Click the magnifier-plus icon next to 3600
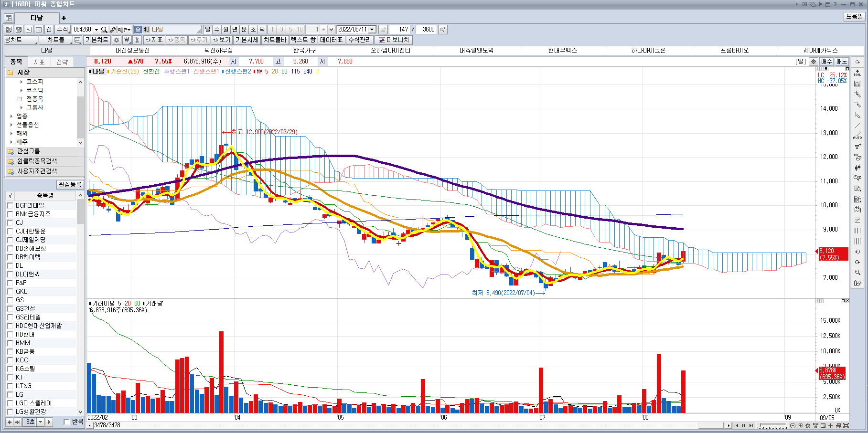Viewport: 868px width, 433px height. [x=443, y=30]
